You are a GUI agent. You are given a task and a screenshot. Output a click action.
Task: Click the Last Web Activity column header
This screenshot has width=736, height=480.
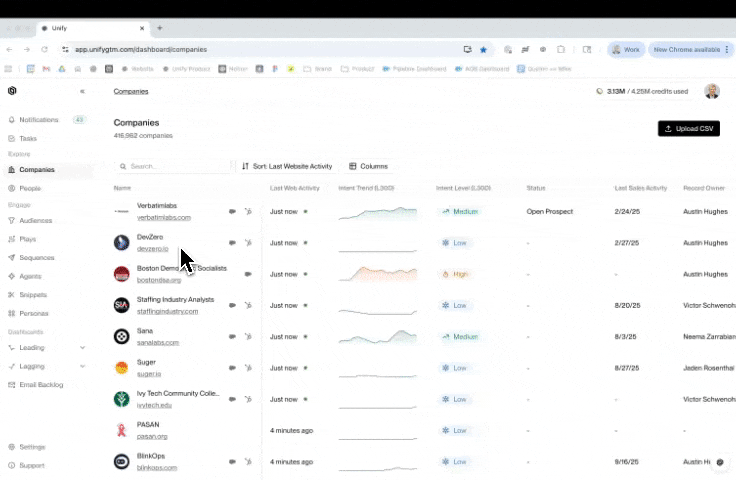point(294,188)
